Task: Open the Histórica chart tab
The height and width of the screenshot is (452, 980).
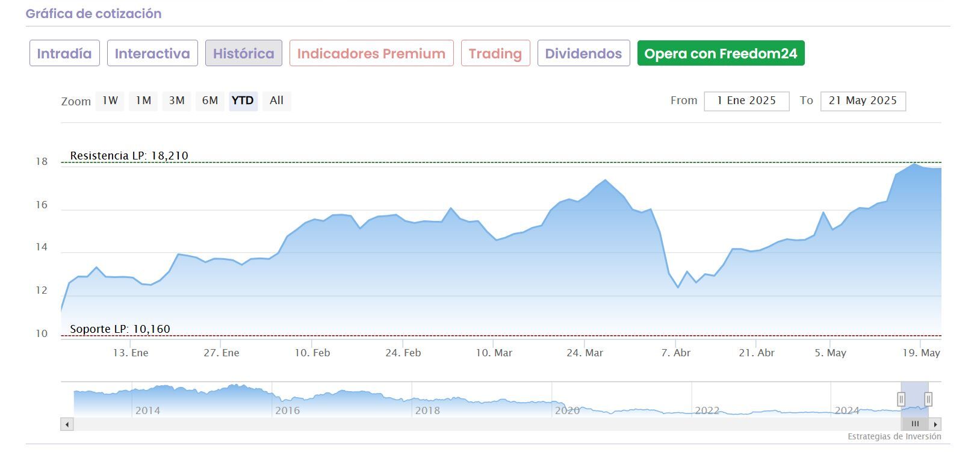Action: (x=243, y=54)
